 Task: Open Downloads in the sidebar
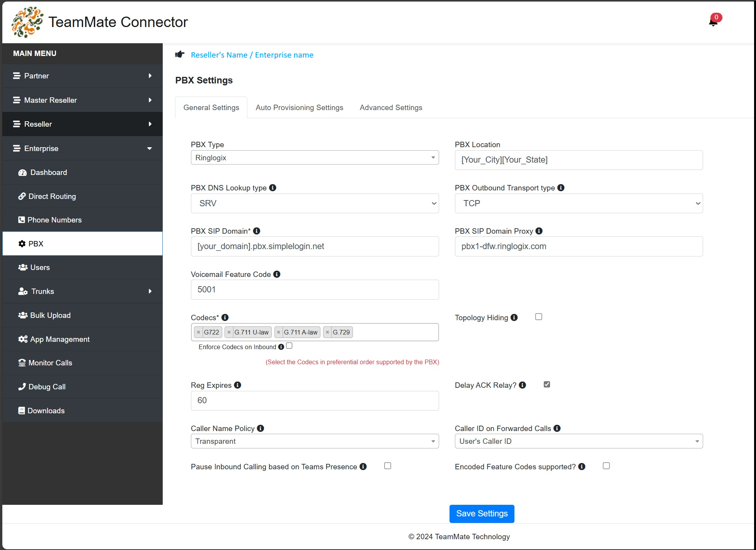(x=83, y=411)
